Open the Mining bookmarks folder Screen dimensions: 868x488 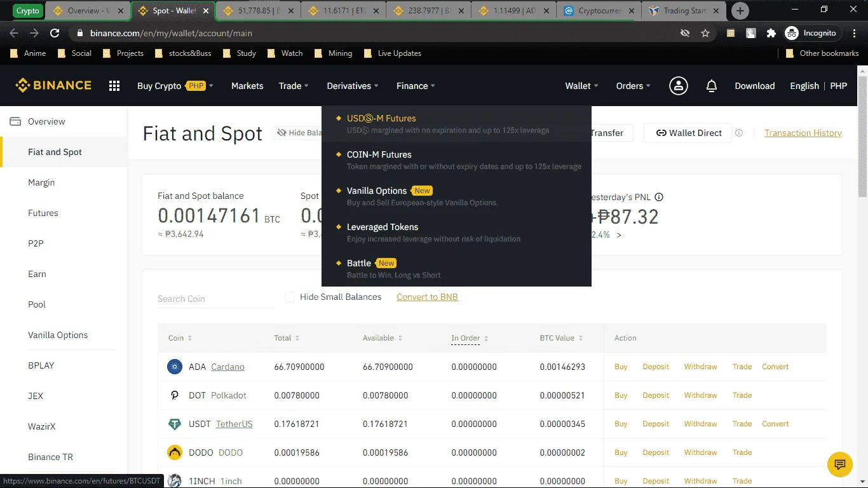334,53
